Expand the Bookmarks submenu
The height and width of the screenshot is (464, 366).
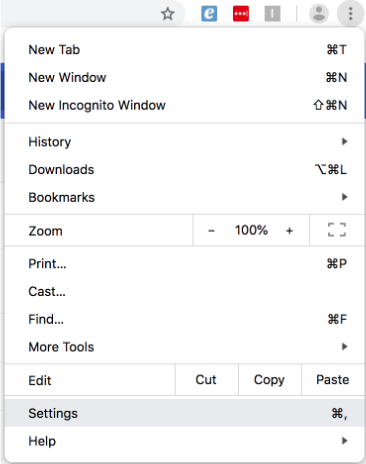point(184,197)
